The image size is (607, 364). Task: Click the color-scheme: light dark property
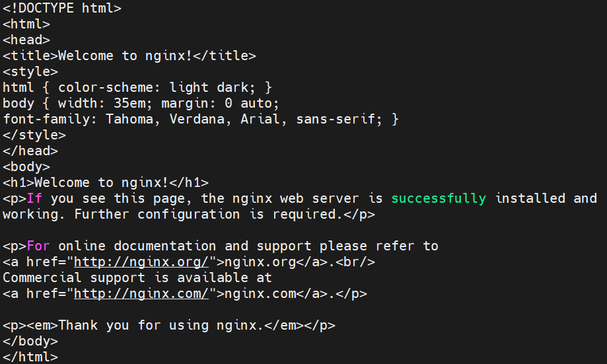point(157,87)
